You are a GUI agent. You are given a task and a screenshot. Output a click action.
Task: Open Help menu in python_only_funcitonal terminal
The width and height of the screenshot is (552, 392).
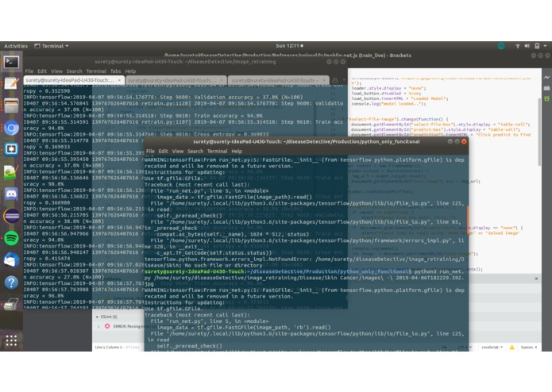coord(237,152)
